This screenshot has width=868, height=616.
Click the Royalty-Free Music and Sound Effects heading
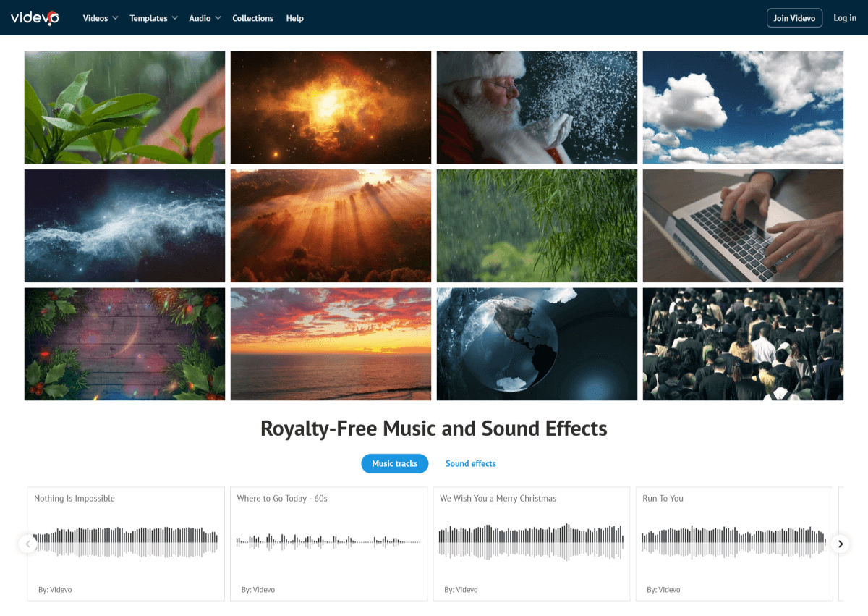[x=434, y=429]
